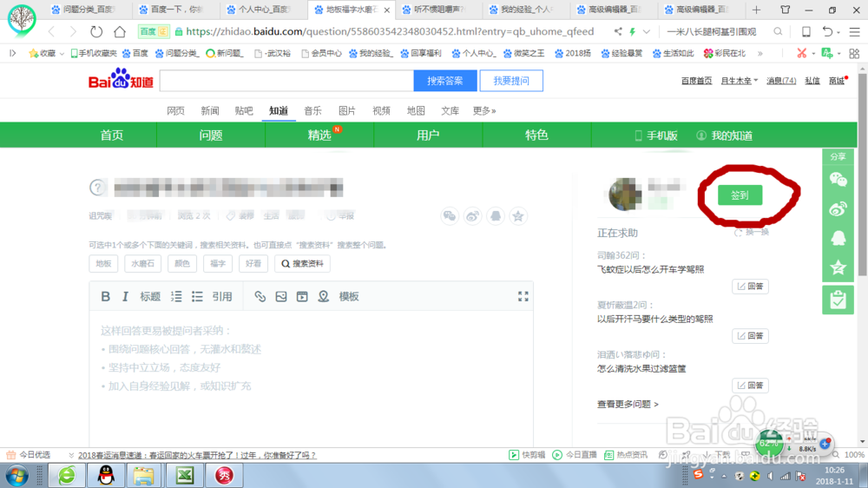Apply 引用 quote formatting
868x488 pixels.
point(222,297)
